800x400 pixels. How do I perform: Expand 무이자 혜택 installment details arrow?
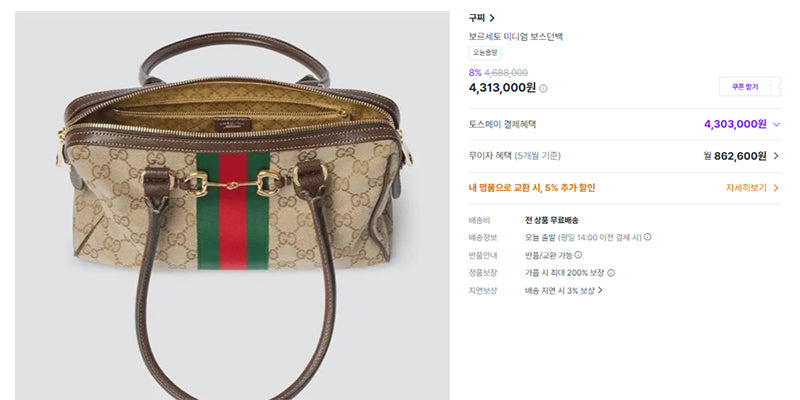[x=777, y=156]
